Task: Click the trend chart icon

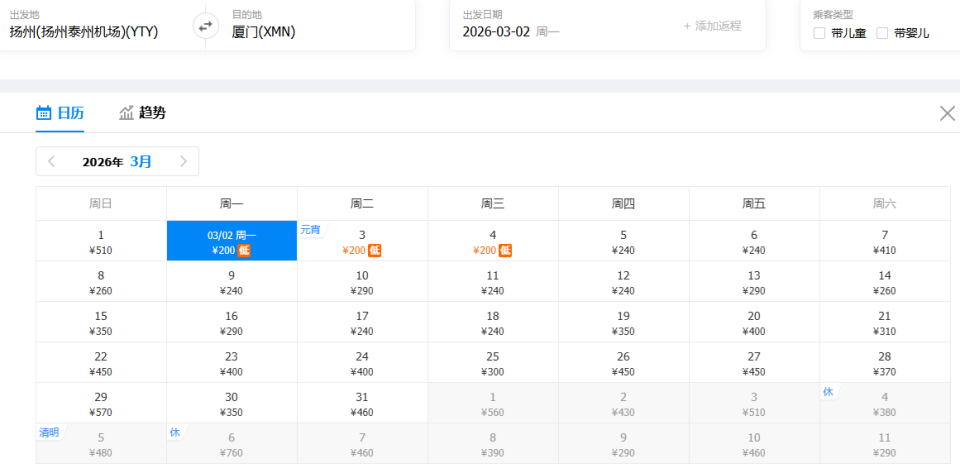Action: coord(127,113)
